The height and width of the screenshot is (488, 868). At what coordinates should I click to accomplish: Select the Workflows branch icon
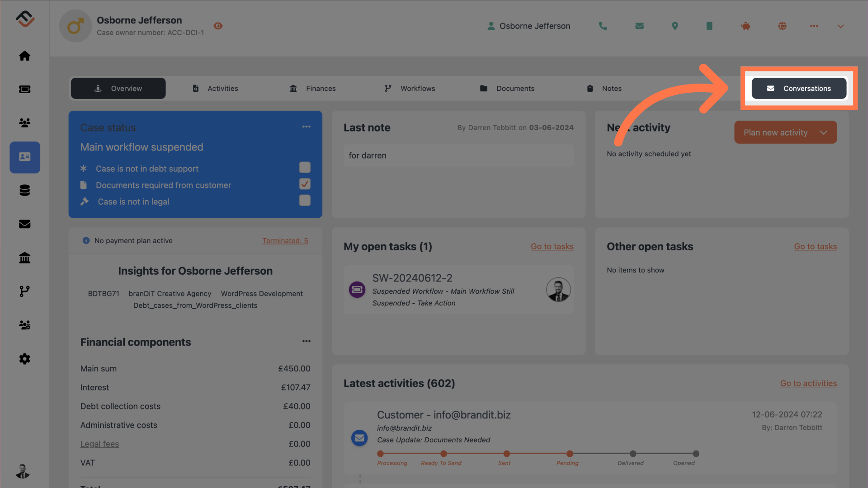tap(387, 88)
